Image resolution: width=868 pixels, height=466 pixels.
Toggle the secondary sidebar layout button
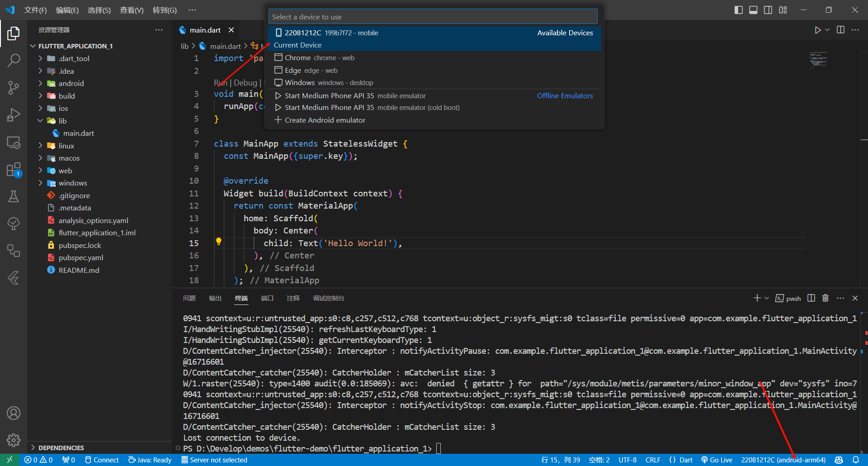[768, 10]
